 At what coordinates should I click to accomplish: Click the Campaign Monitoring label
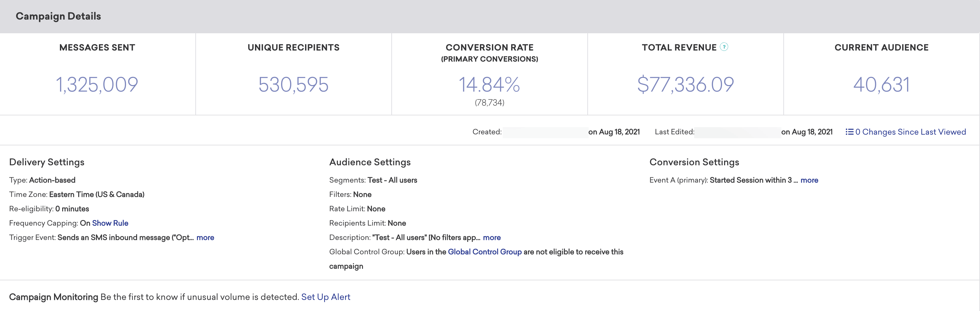point(54,297)
